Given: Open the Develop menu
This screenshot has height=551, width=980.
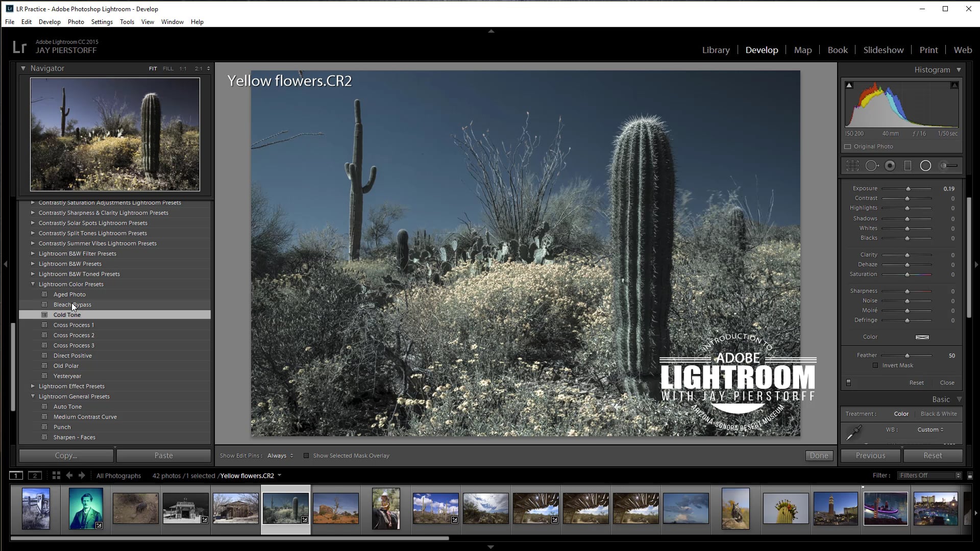Looking at the screenshot, I should 50,21.
